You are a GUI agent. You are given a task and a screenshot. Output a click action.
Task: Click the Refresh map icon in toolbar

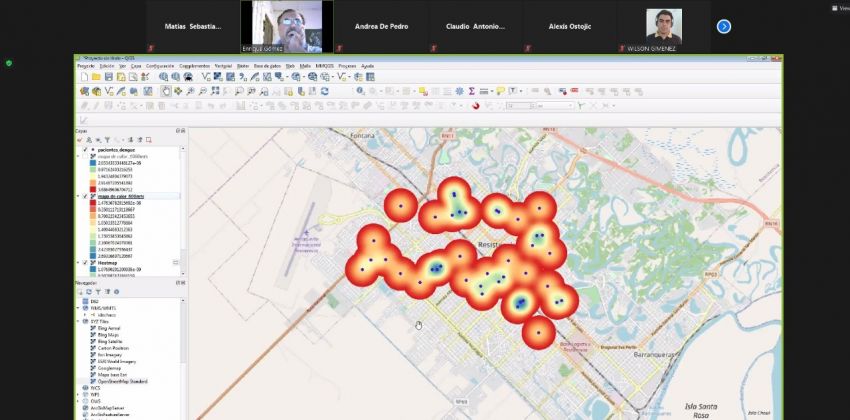click(x=324, y=91)
